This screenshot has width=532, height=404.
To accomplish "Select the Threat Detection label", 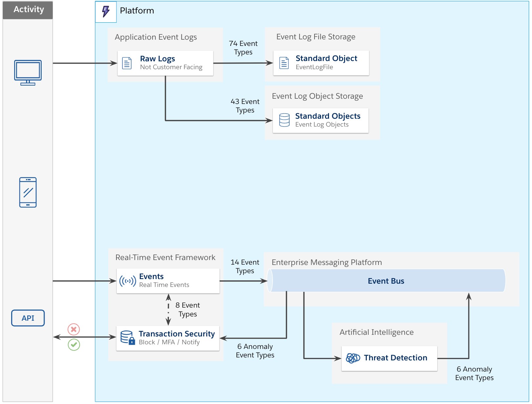I will point(396,358).
